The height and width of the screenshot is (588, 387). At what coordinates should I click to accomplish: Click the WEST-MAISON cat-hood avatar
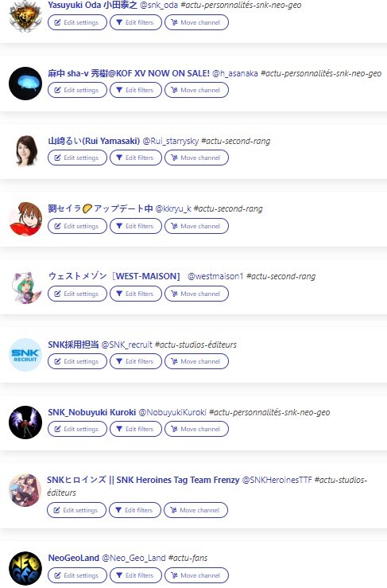[x=25, y=287]
